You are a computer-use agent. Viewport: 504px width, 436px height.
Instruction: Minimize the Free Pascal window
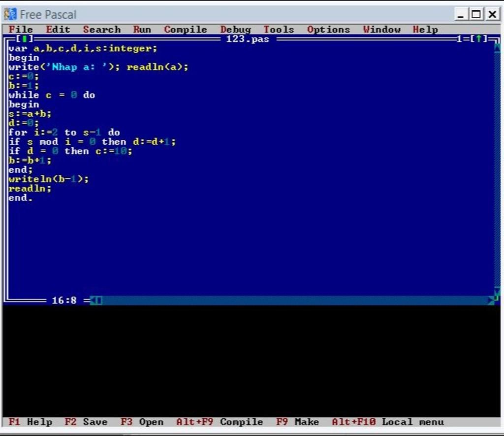(461, 14)
